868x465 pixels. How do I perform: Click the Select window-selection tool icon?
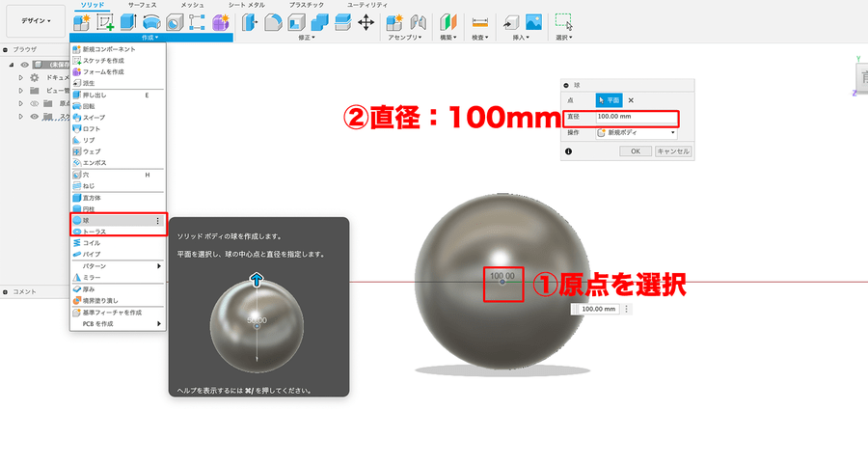564,22
